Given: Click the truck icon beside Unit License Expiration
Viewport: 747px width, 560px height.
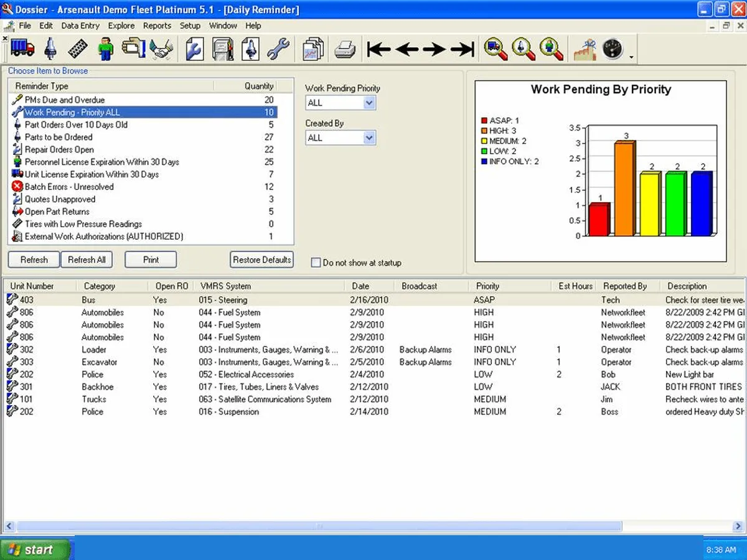Looking at the screenshot, I should 17,174.
